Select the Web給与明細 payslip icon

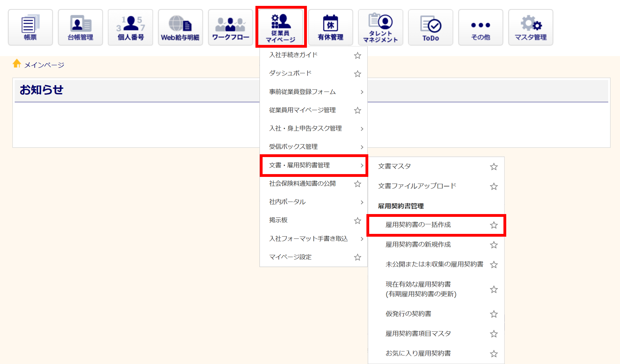tap(180, 27)
